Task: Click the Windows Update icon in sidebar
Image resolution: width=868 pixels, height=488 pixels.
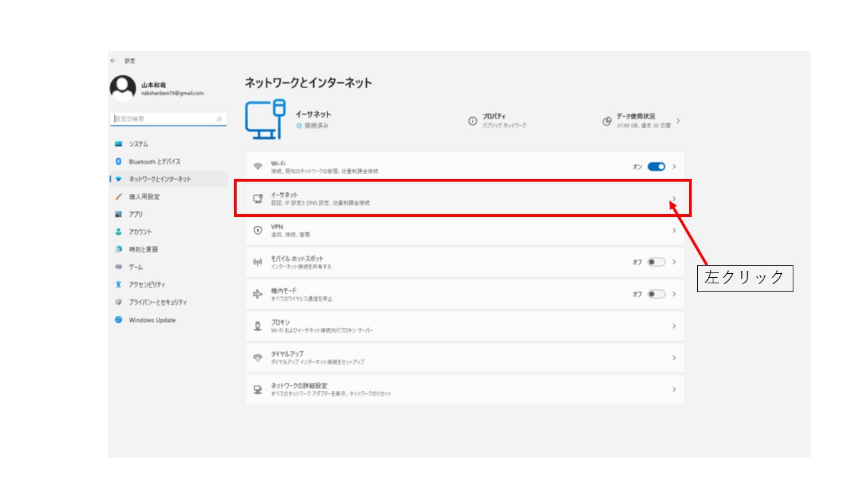Action: tap(119, 320)
